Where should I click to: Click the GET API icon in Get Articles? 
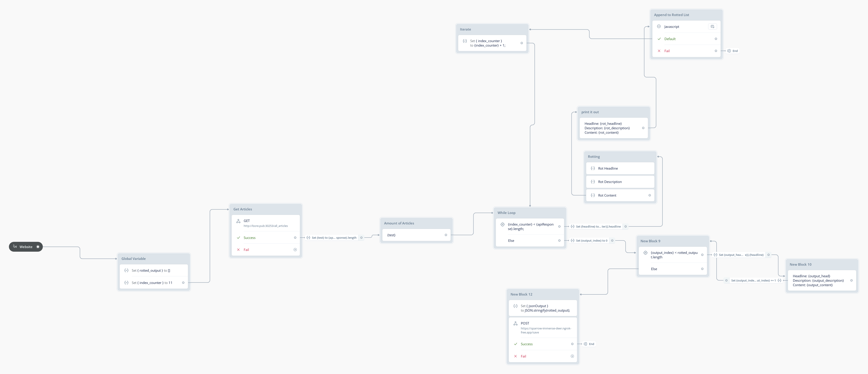point(238,221)
